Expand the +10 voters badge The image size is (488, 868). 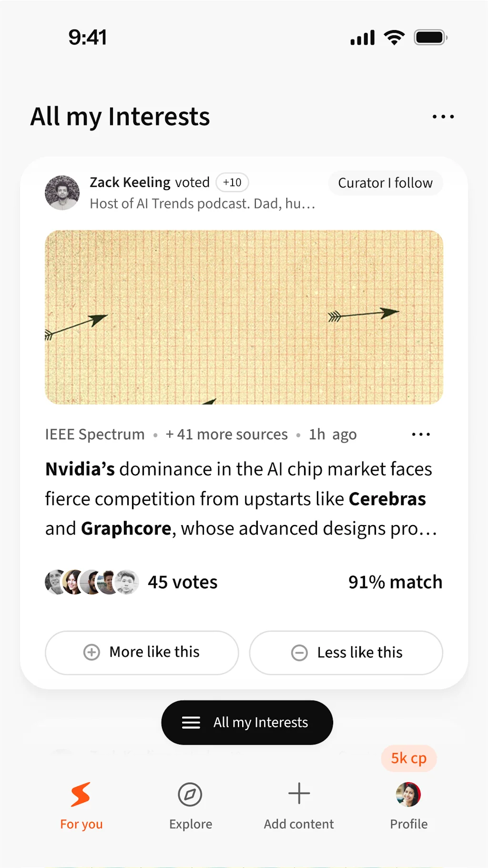[232, 182]
